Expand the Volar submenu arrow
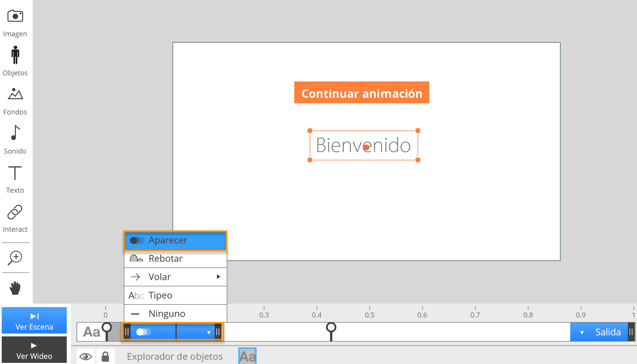637x364 pixels. click(x=218, y=277)
